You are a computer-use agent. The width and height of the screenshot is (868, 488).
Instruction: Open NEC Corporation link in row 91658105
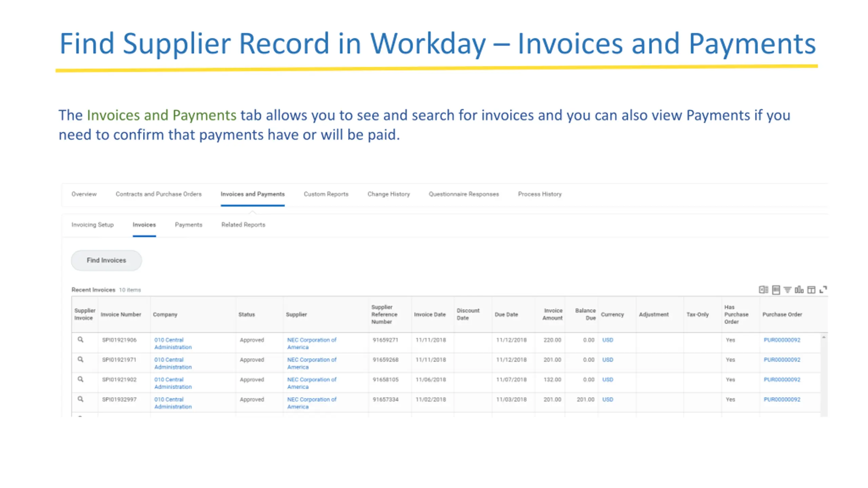pyautogui.click(x=312, y=383)
